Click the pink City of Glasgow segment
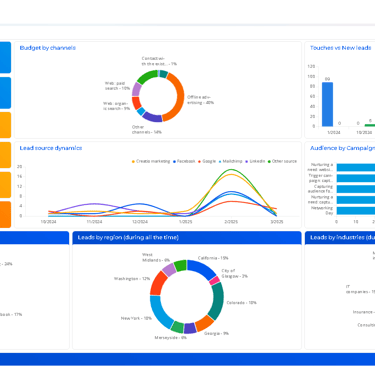This screenshot has height=366, width=375. click(x=215, y=280)
